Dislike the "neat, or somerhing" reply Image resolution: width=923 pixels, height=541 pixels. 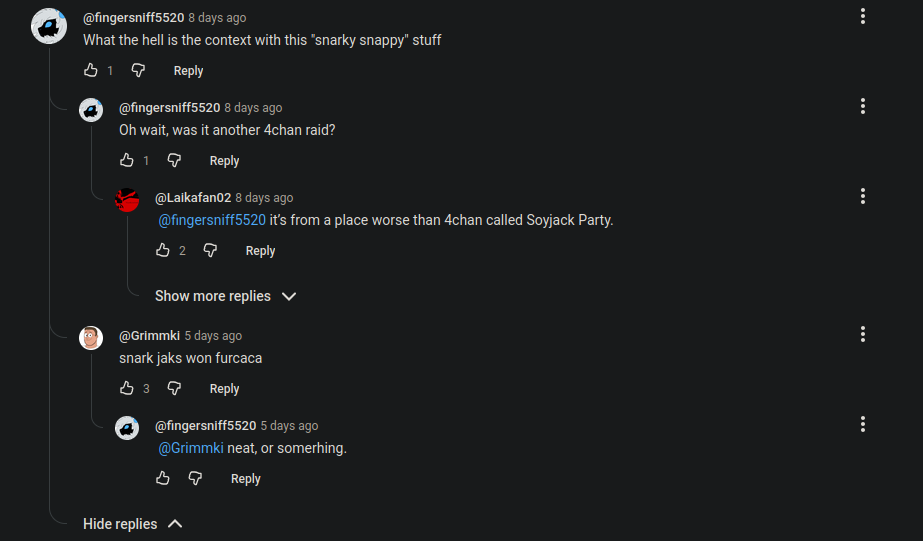coord(196,478)
